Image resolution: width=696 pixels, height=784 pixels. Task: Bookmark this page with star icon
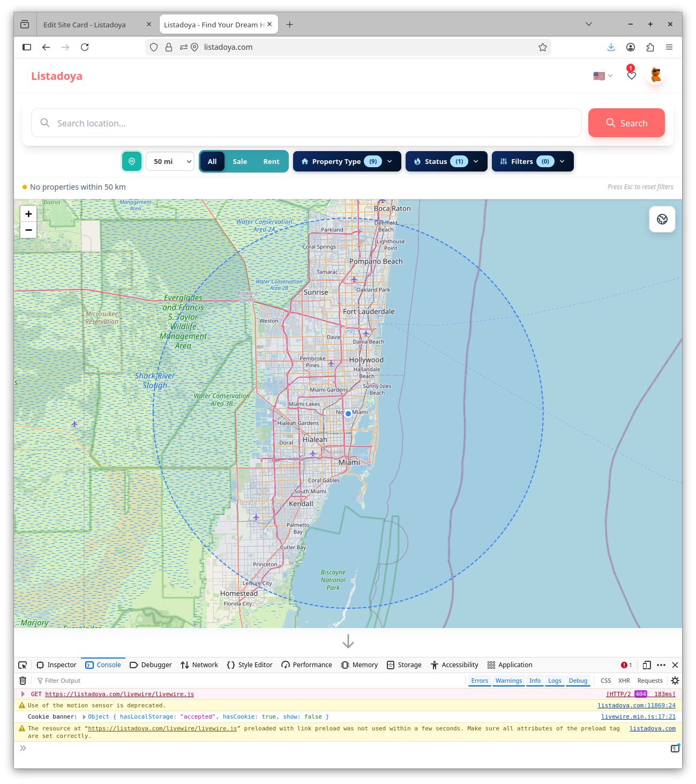[x=542, y=47]
